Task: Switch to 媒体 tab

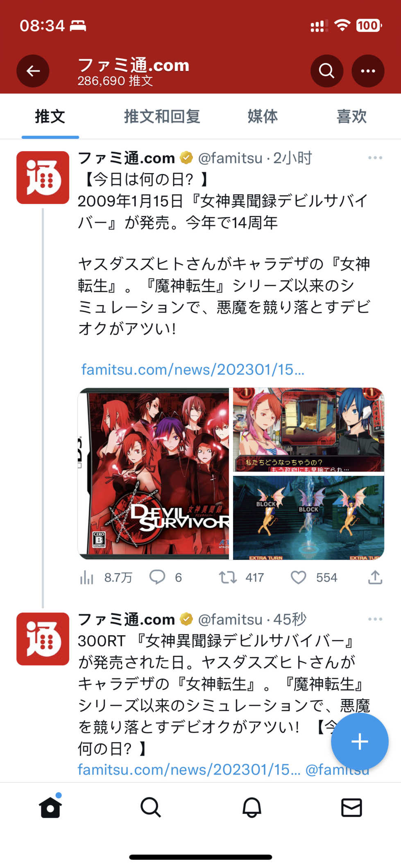Action: 263,116
